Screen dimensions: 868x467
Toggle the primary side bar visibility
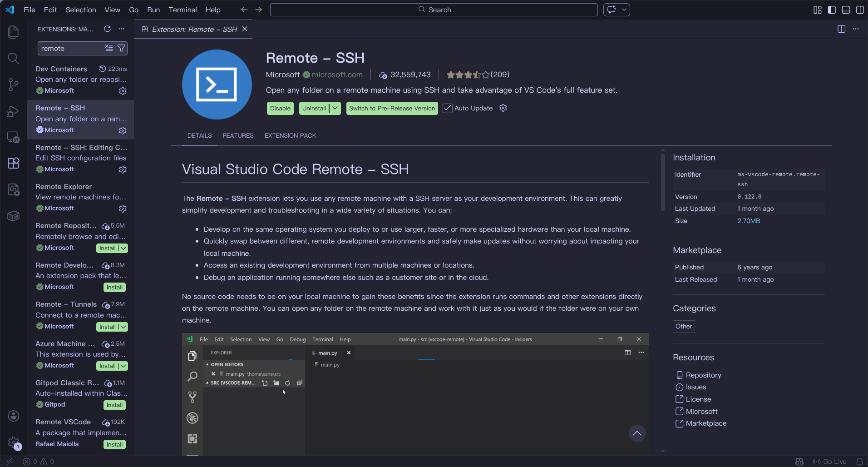[832, 10]
